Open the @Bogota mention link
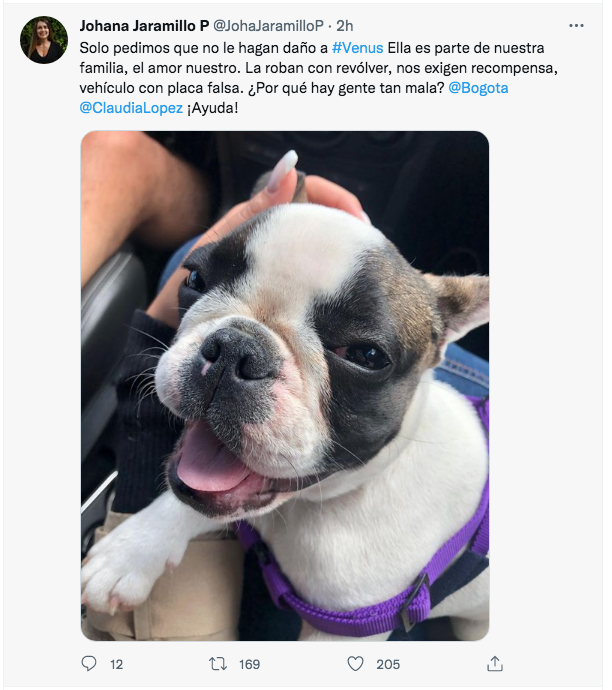Viewport: 612px width, 690px height. (x=478, y=88)
